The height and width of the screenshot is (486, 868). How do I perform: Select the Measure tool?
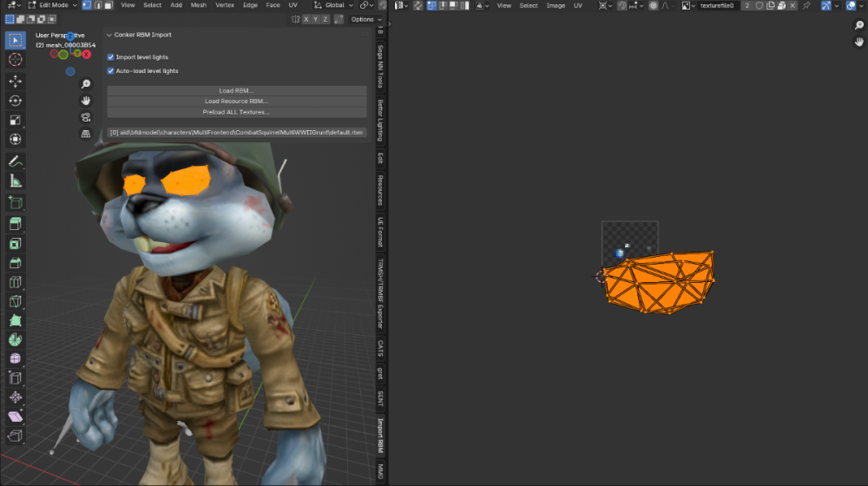(15, 181)
